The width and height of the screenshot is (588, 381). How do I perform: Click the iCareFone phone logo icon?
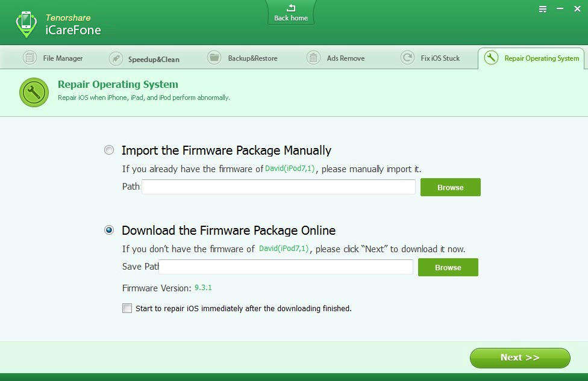tap(27, 24)
